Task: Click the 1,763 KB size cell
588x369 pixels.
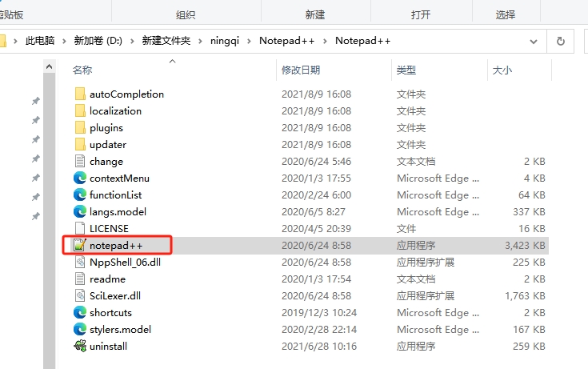Action: 525,296
